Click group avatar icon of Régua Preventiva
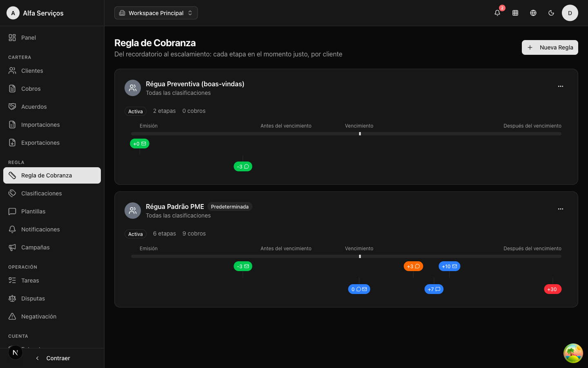 pos(133,88)
